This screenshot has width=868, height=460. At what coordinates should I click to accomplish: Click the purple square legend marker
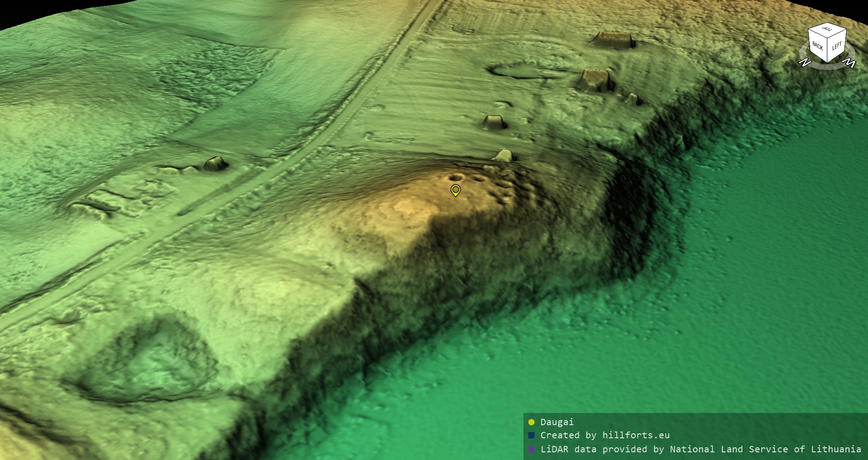click(531, 449)
